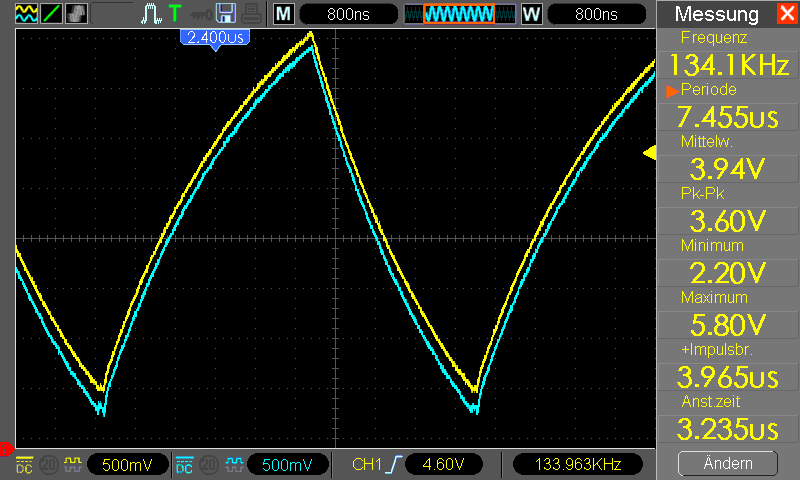Viewport: 800px width, 480px height.
Task: Click the key lock icon
Action: click(x=201, y=15)
